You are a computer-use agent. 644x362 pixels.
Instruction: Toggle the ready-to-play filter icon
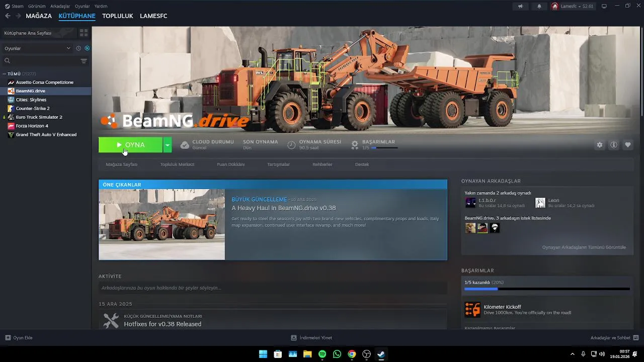click(87, 48)
